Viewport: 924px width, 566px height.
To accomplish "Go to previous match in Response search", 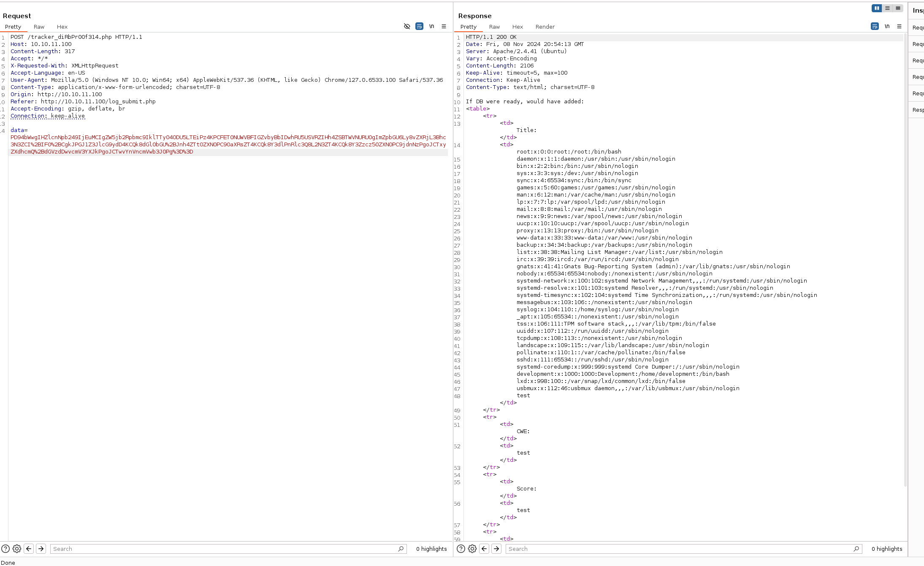I will (484, 549).
